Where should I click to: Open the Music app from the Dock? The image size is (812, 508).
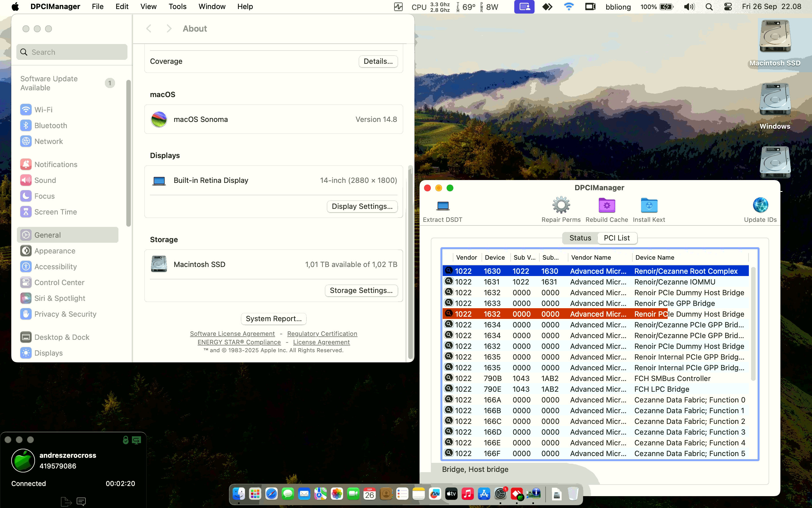pyautogui.click(x=467, y=494)
